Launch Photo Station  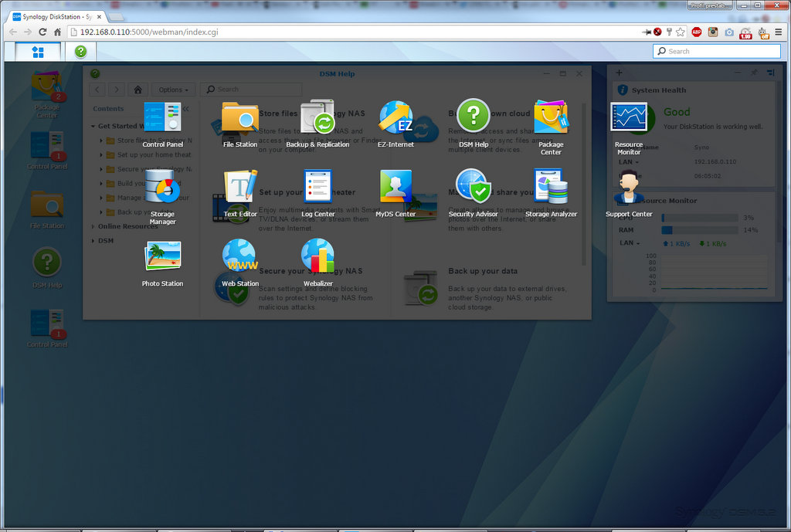(162, 263)
